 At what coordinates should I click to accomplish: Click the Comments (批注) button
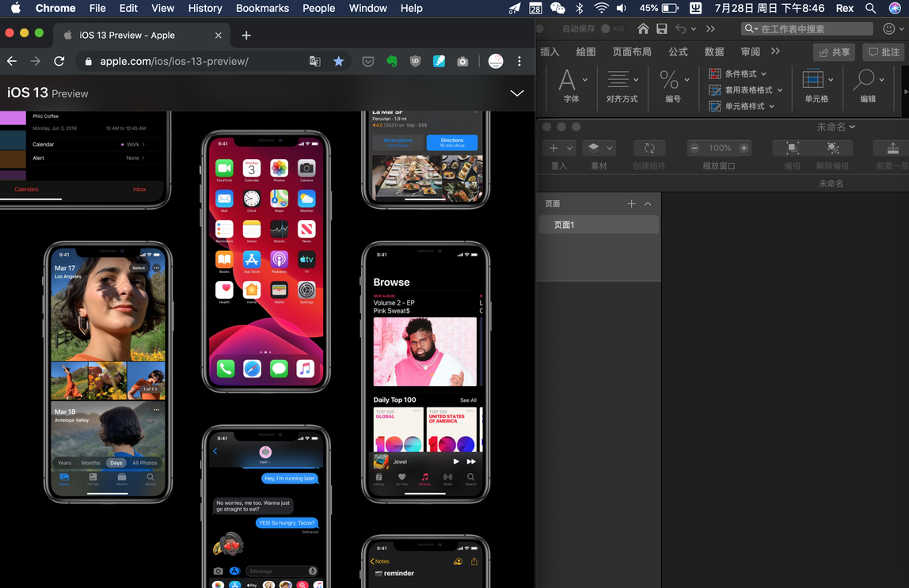point(884,52)
